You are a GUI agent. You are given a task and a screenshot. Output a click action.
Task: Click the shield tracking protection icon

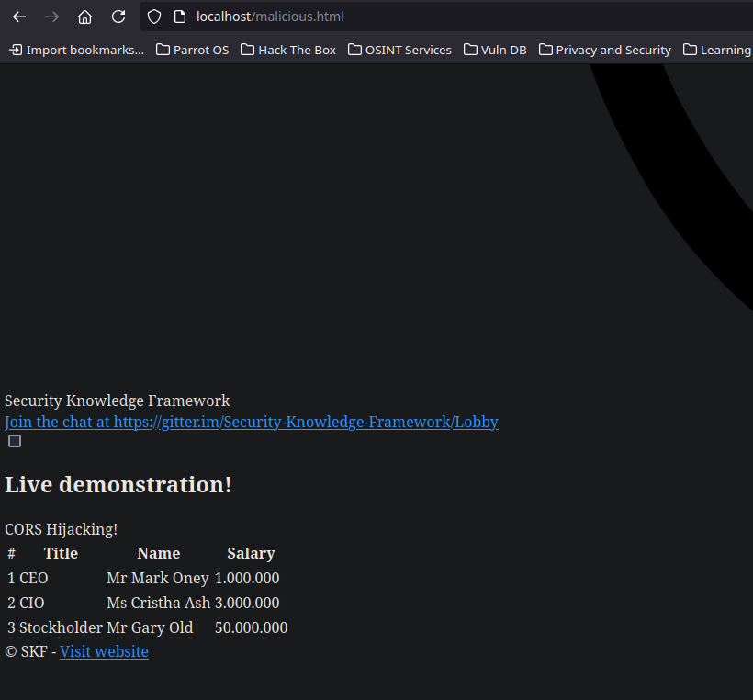click(154, 17)
